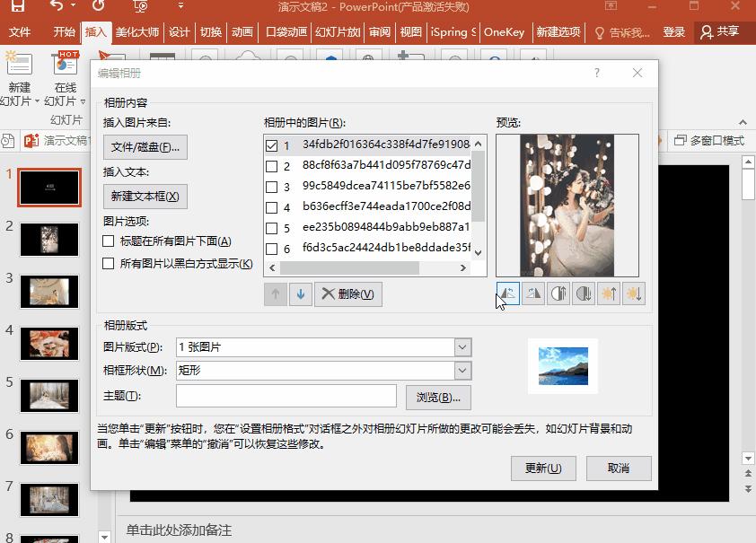This screenshot has height=543, width=756.
Task: Click the 更新 button to apply changes
Action: tap(542, 468)
